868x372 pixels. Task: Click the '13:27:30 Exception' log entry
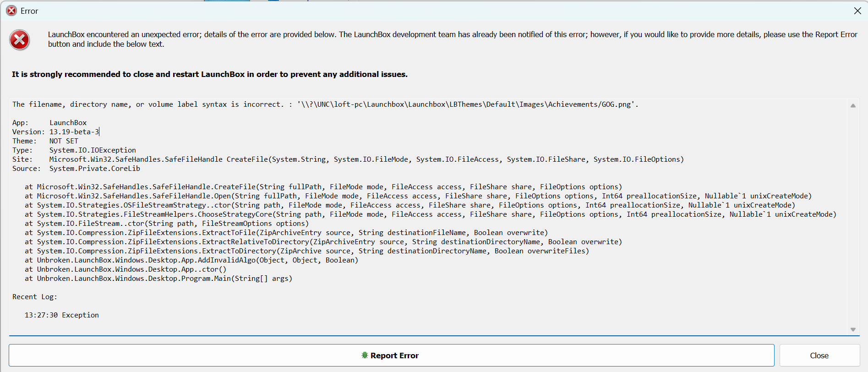click(62, 315)
